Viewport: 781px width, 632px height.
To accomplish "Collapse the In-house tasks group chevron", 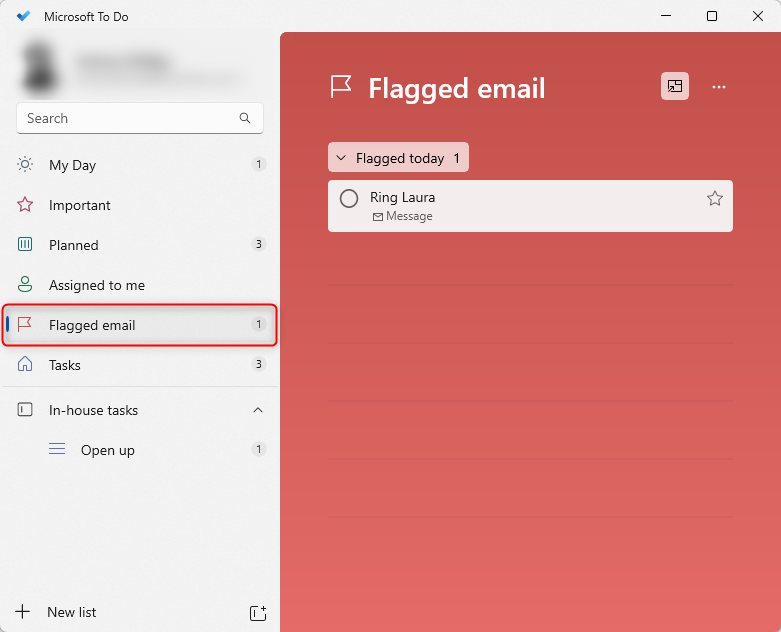I will pos(258,410).
